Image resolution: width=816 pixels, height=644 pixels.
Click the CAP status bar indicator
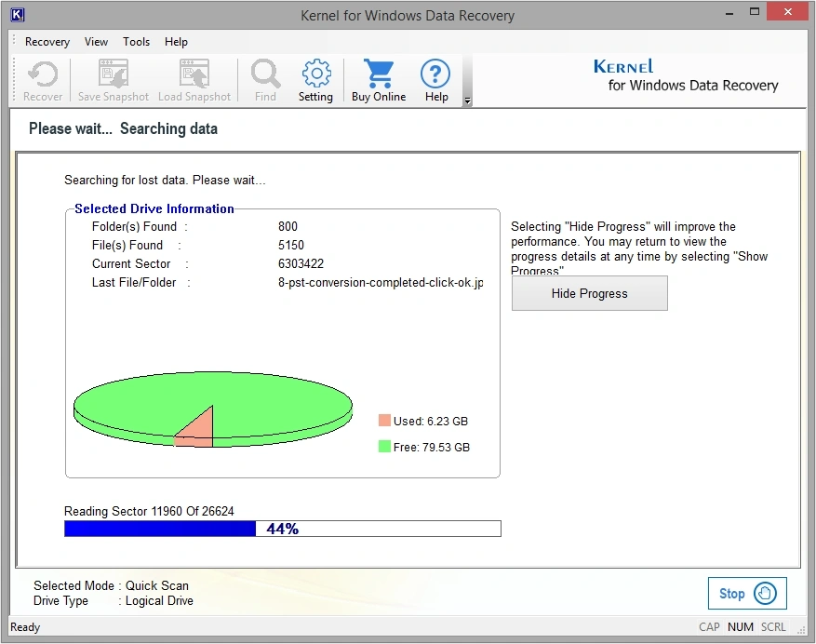pyautogui.click(x=709, y=627)
